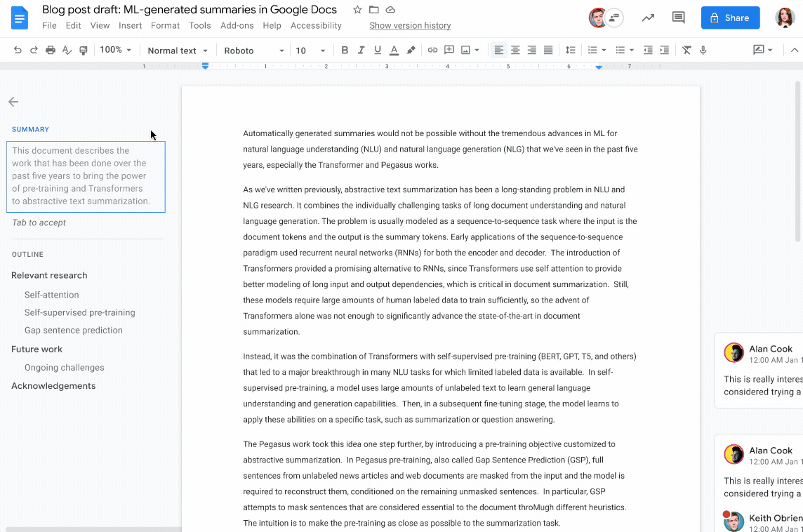Screen dimensions: 803x532
Task: Jump to Self-attention outline entry
Action: 52,295
